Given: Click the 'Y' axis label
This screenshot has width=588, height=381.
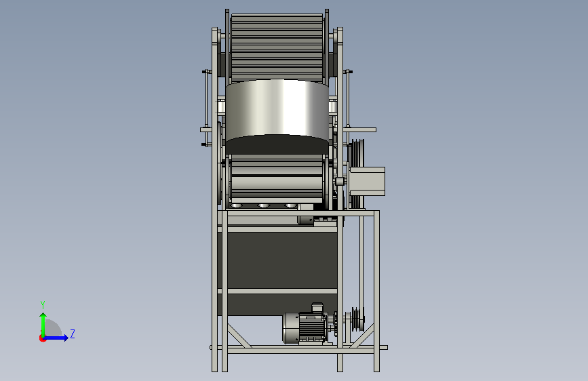Looking at the screenshot, I should click(x=43, y=305).
